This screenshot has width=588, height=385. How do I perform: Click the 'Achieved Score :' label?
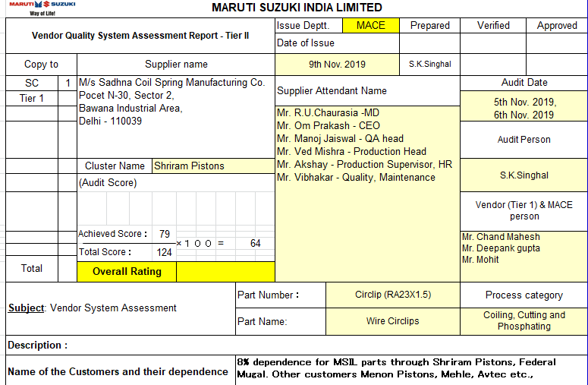(x=112, y=234)
